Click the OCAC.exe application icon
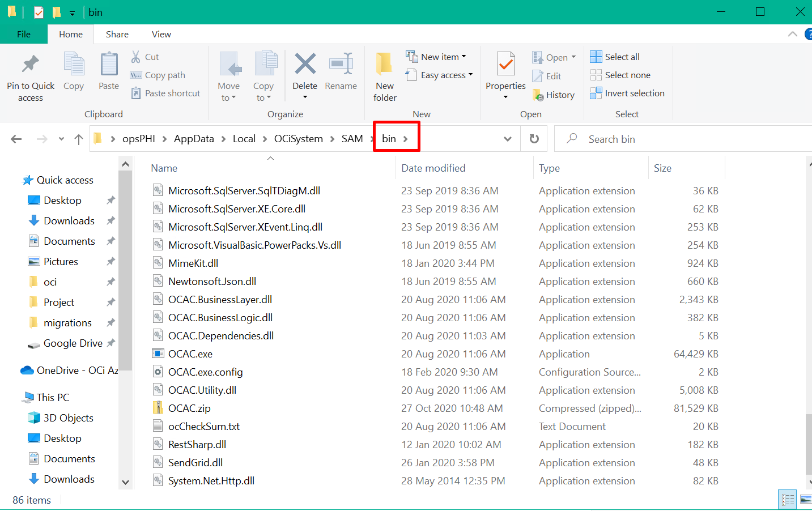 [x=158, y=354]
